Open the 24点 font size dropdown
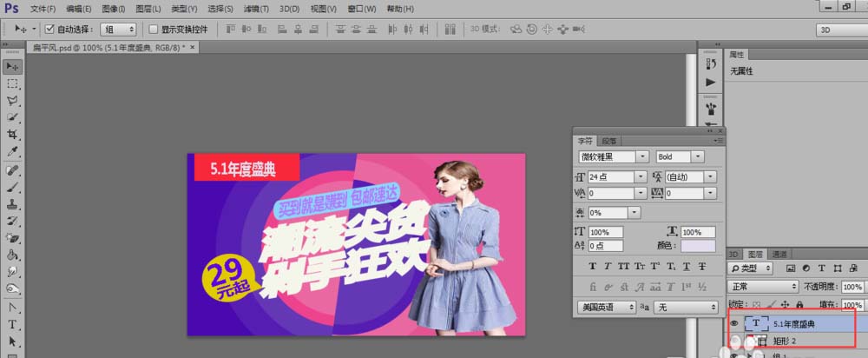The image size is (868, 358). tap(616, 176)
